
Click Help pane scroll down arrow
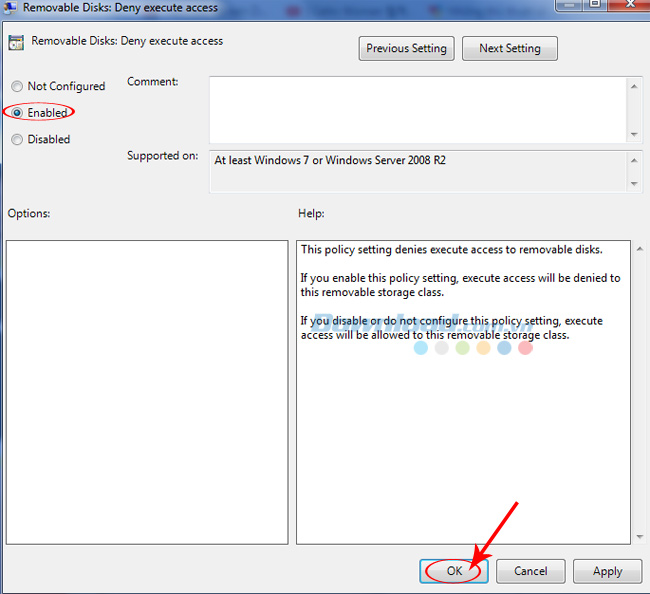pyautogui.click(x=640, y=537)
